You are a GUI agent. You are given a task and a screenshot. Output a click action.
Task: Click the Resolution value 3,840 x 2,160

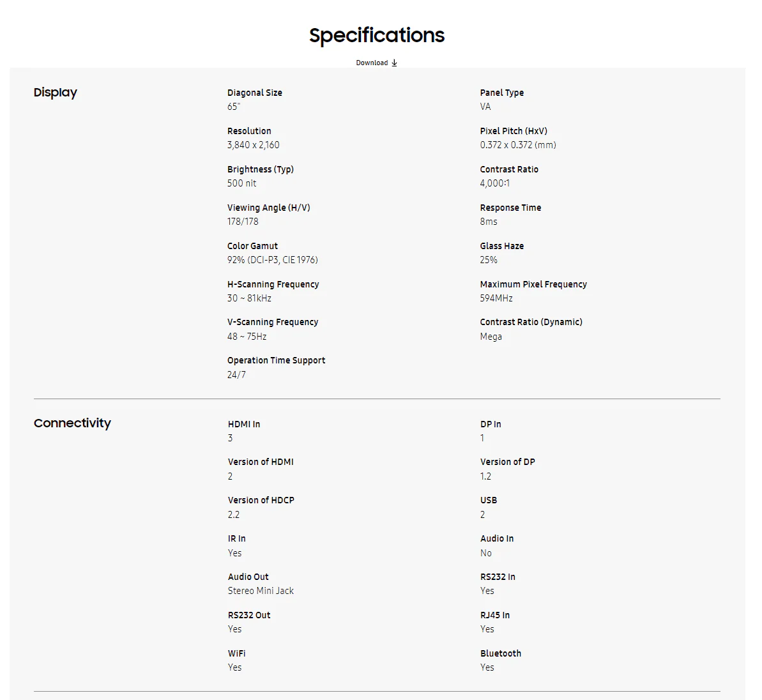[x=253, y=145]
